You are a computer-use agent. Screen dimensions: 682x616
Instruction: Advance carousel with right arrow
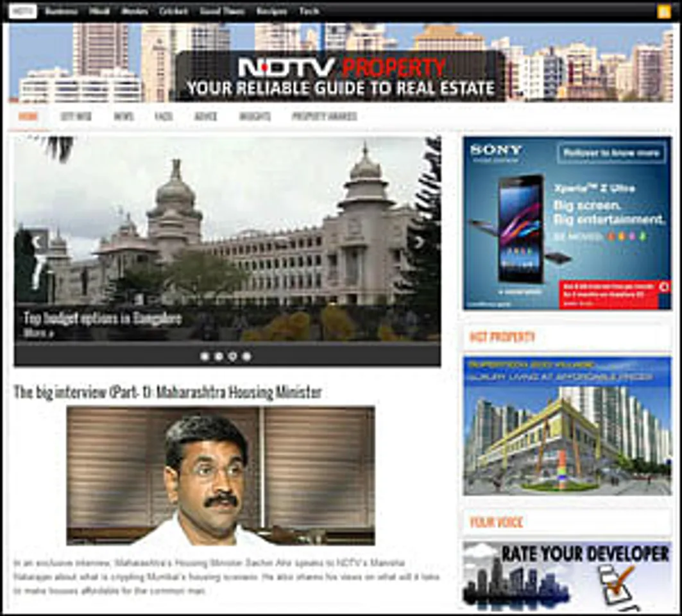click(420, 242)
